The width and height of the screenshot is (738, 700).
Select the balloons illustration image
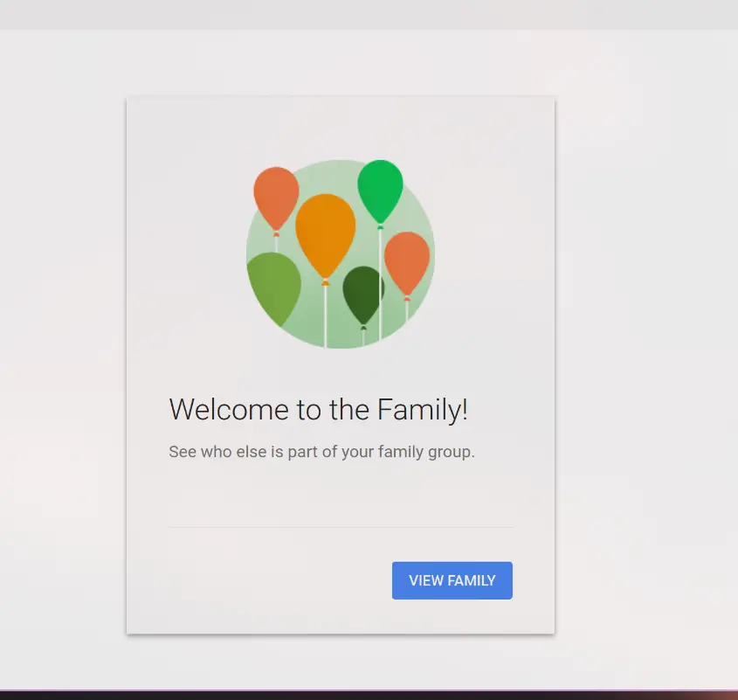341,254
